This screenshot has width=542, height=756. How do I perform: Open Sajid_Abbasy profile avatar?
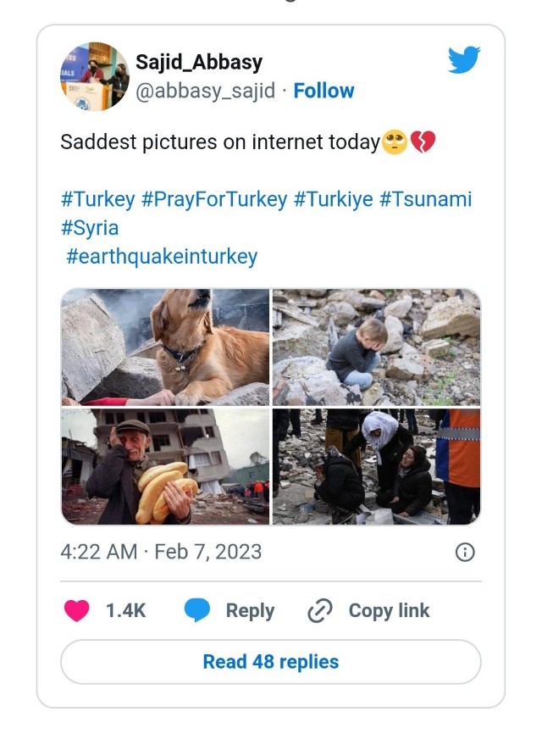(95, 76)
